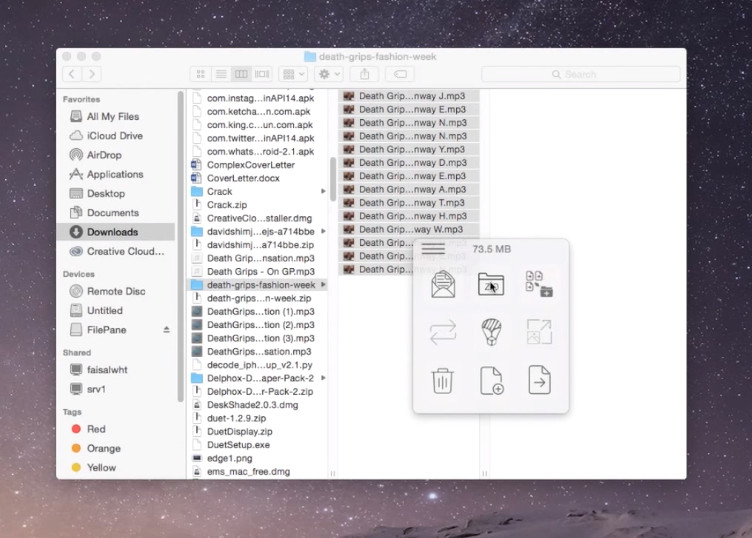
Task: Open the hamburger menu in FilePane popup
Action: coord(433,249)
